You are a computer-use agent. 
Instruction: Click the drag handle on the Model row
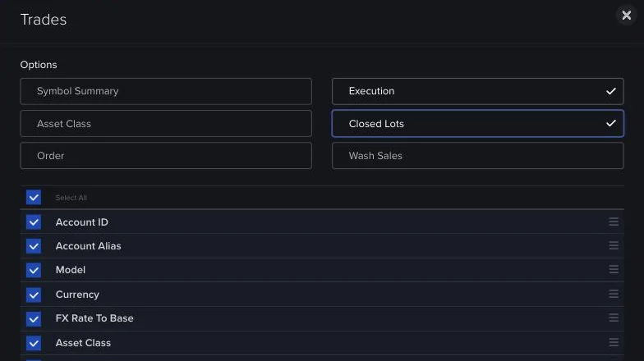(614, 269)
